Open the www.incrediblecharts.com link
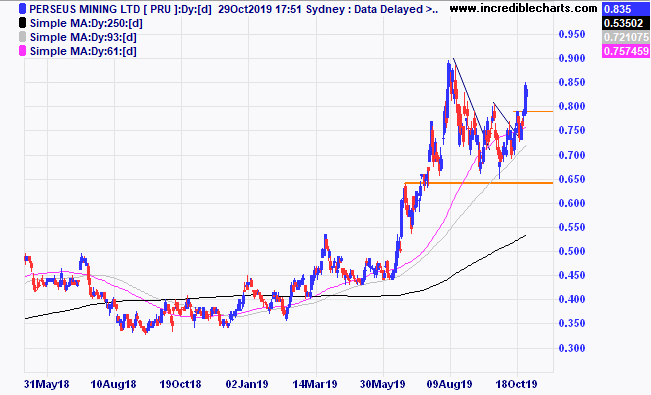Viewport: 651px width, 395px height. 523,8
